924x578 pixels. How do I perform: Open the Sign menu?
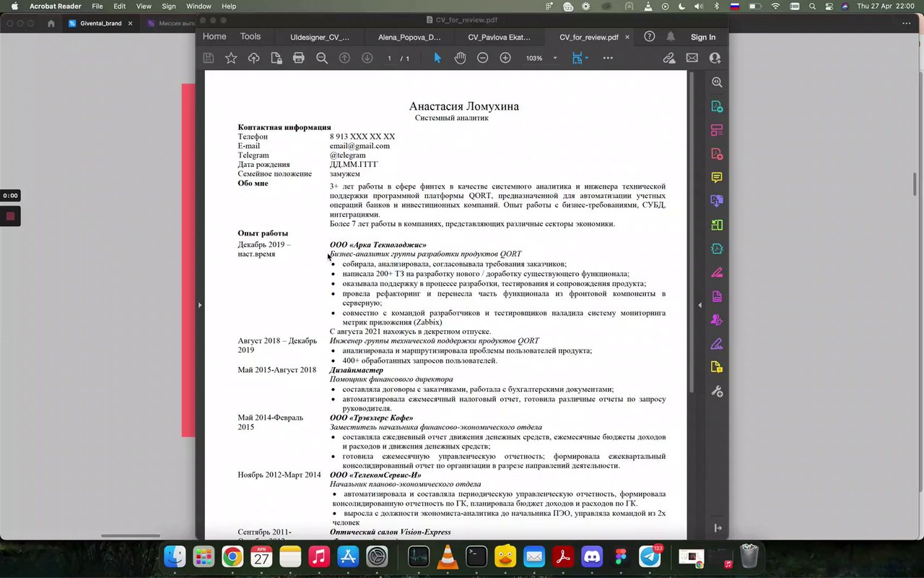pos(169,6)
